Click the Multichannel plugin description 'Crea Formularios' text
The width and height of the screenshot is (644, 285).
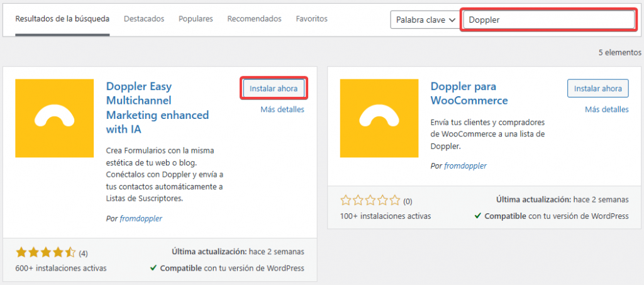coord(165,174)
